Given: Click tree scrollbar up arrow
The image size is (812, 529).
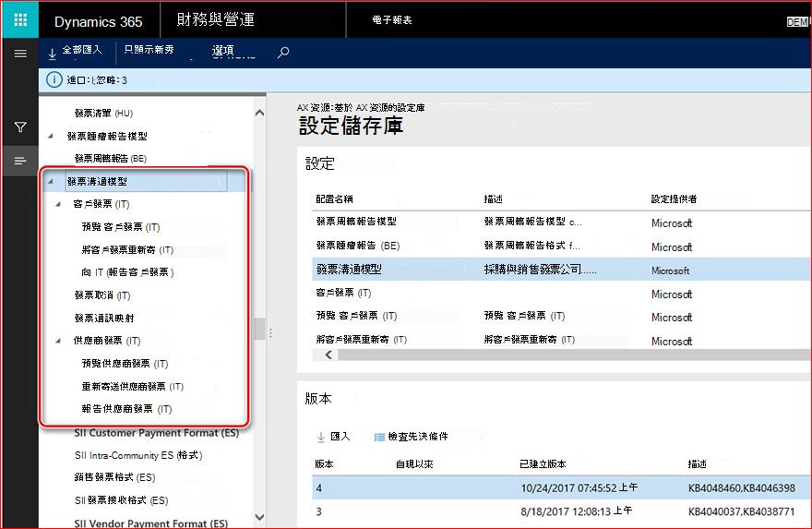Looking at the screenshot, I should (x=259, y=113).
